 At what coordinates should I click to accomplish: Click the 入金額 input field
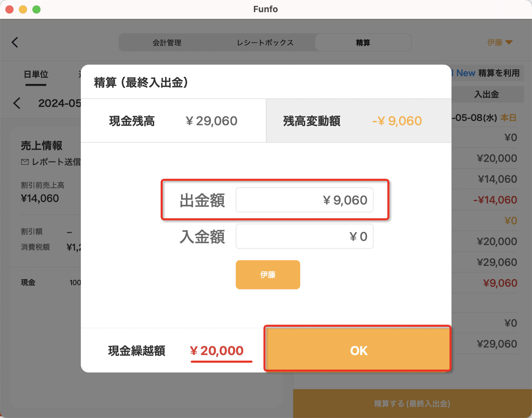pos(304,236)
